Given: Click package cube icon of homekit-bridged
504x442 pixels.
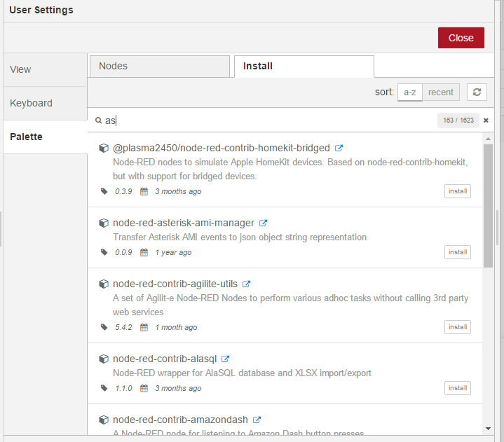Looking at the screenshot, I should tap(104, 148).
